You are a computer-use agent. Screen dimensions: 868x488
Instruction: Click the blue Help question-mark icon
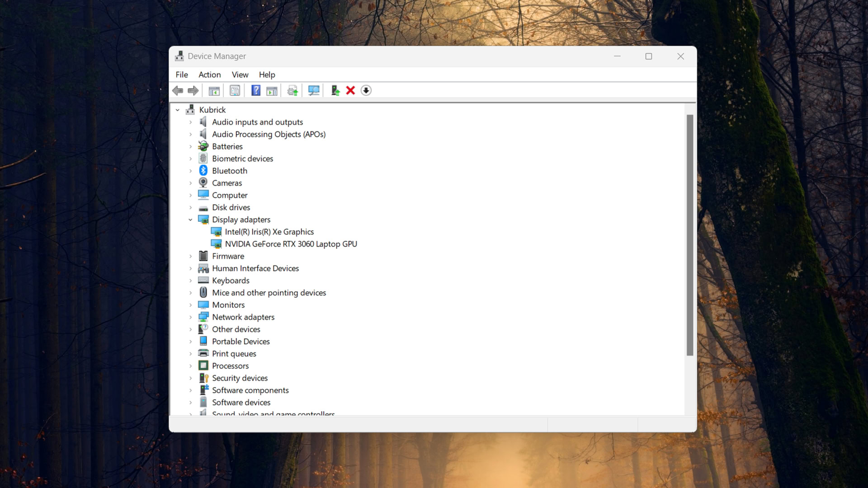pyautogui.click(x=256, y=91)
